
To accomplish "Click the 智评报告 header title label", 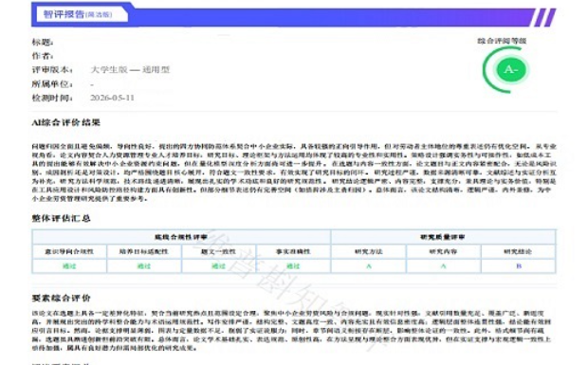I will (x=64, y=14).
